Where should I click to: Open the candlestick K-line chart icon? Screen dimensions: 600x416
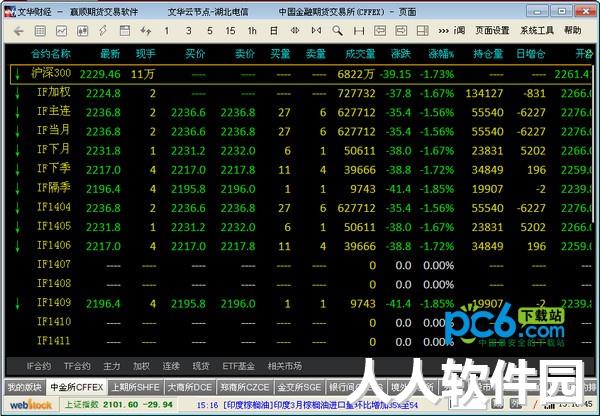pos(82,31)
